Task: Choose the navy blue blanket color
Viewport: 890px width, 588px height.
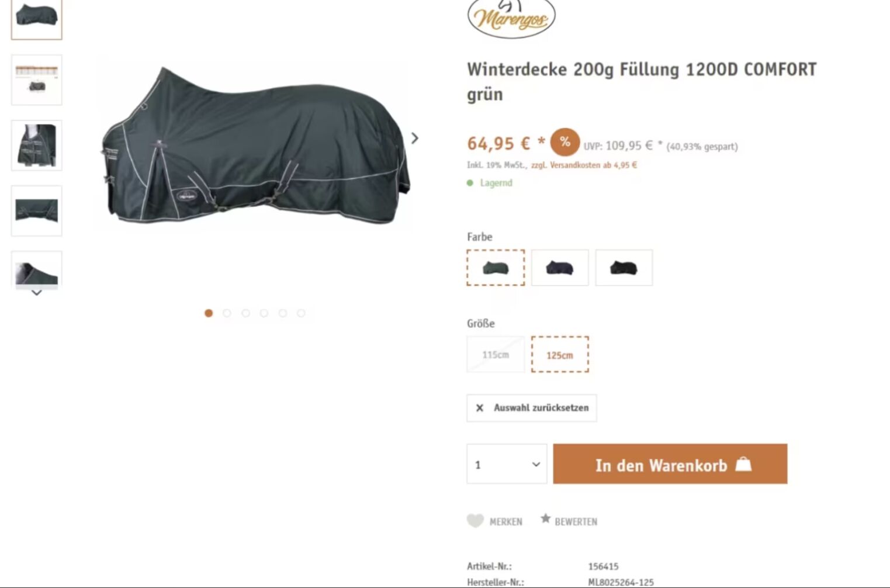Action: pyautogui.click(x=560, y=268)
